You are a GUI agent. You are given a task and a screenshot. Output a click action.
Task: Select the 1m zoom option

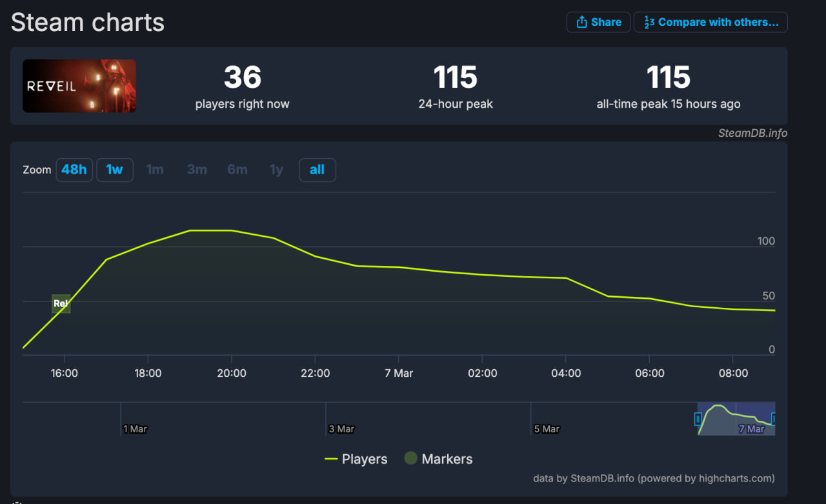tap(155, 170)
